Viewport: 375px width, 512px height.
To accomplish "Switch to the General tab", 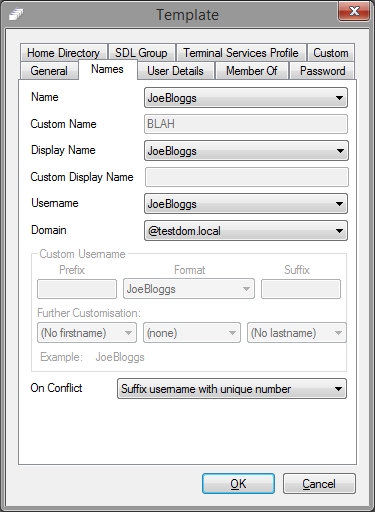I will coord(49,71).
